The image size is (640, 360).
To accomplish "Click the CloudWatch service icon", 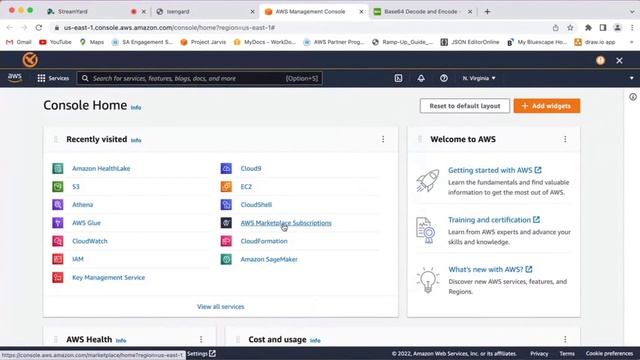I will click(x=58, y=241).
